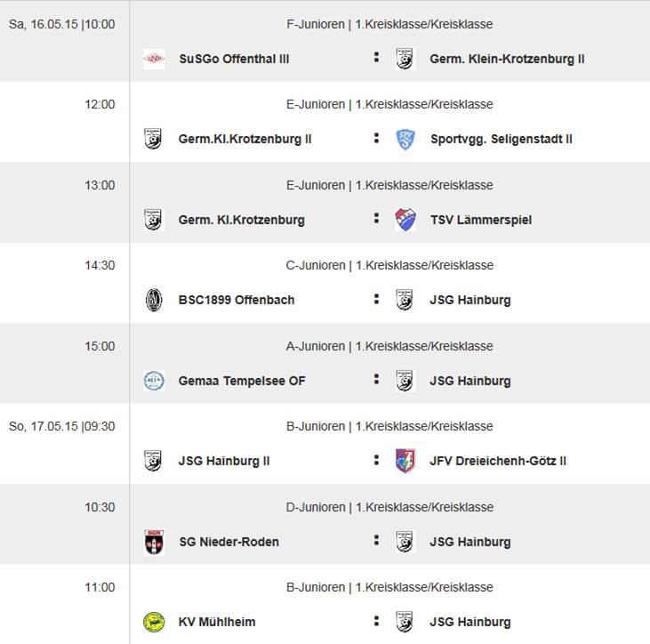Screen dimensions: 650x644
Task: Open the BSC1899 Offenbach club logo
Action: pyautogui.click(x=154, y=300)
